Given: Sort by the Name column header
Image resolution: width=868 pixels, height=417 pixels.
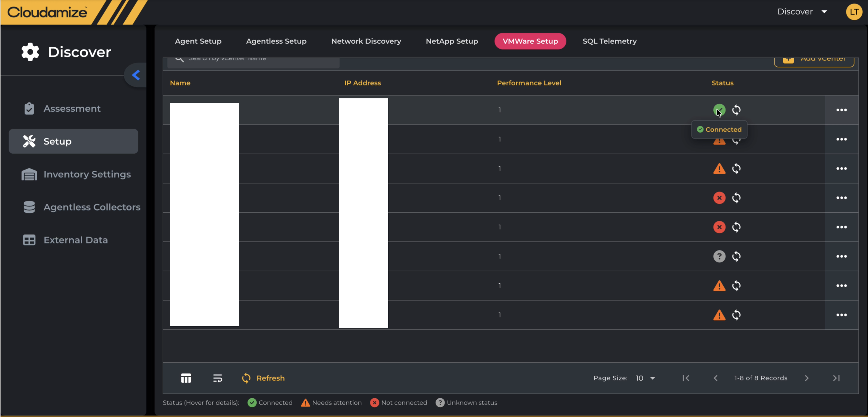Looking at the screenshot, I should tap(180, 83).
